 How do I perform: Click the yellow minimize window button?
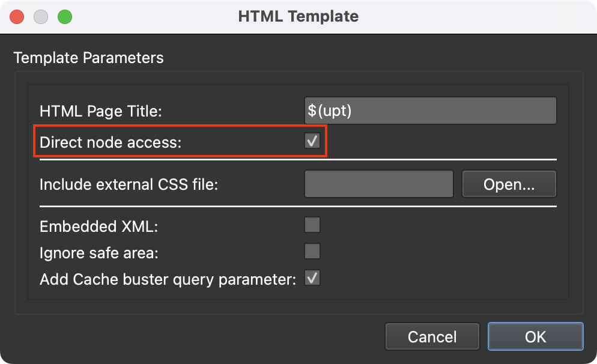41,16
